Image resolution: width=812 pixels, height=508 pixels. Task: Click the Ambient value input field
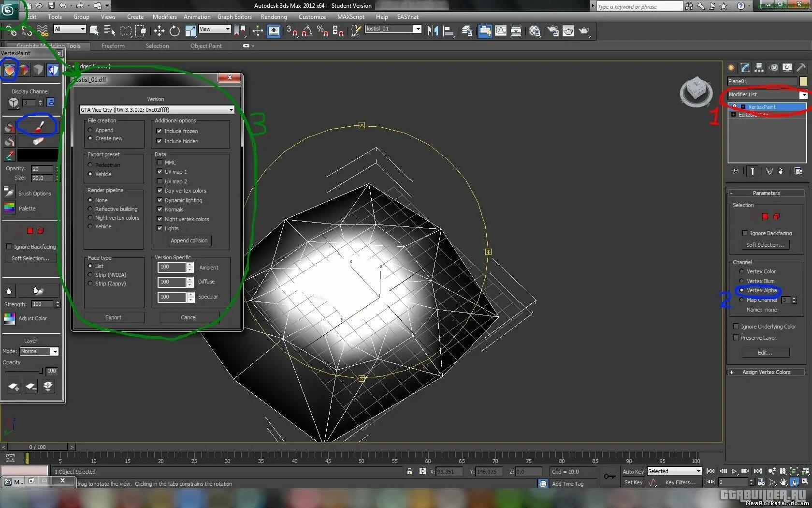click(171, 267)
